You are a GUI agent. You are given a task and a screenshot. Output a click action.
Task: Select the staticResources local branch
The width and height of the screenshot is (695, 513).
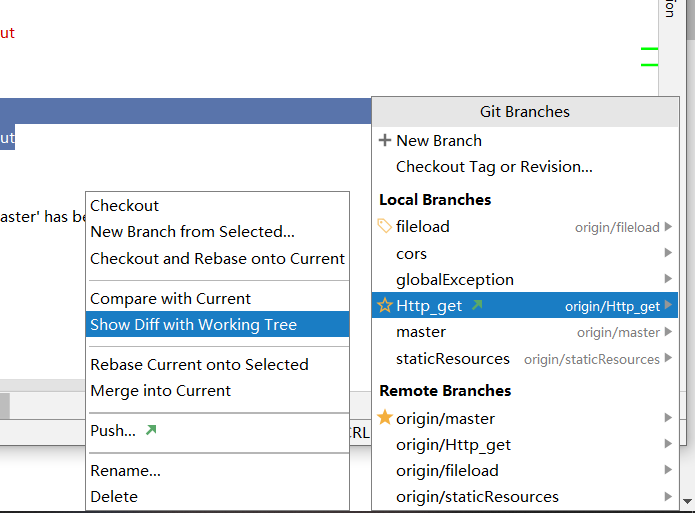[x=525, y=358]
